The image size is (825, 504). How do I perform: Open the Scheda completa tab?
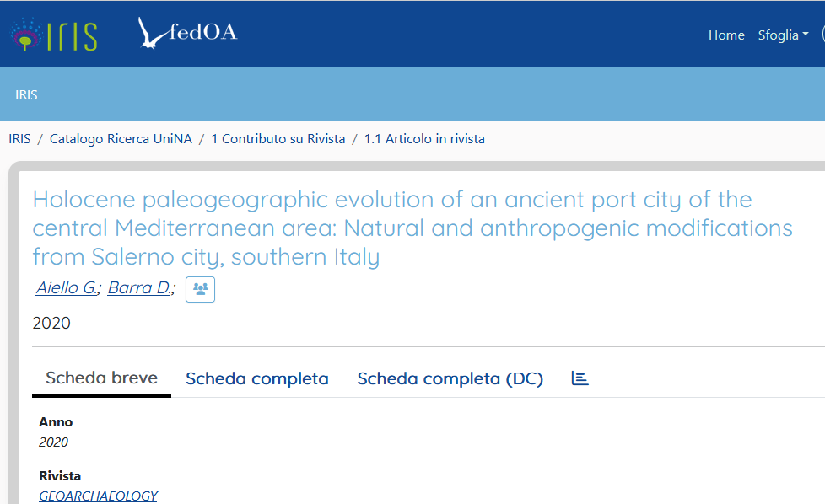coord(257,378)
